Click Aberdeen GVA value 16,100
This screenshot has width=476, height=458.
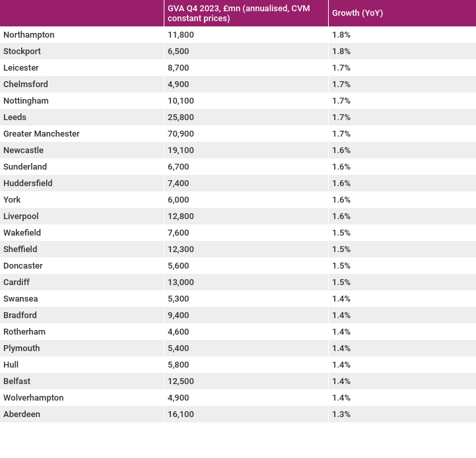[181, 414]
